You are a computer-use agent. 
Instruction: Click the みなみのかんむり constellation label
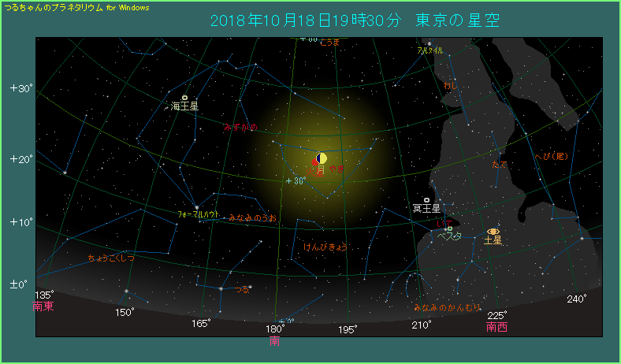point(447,307)
